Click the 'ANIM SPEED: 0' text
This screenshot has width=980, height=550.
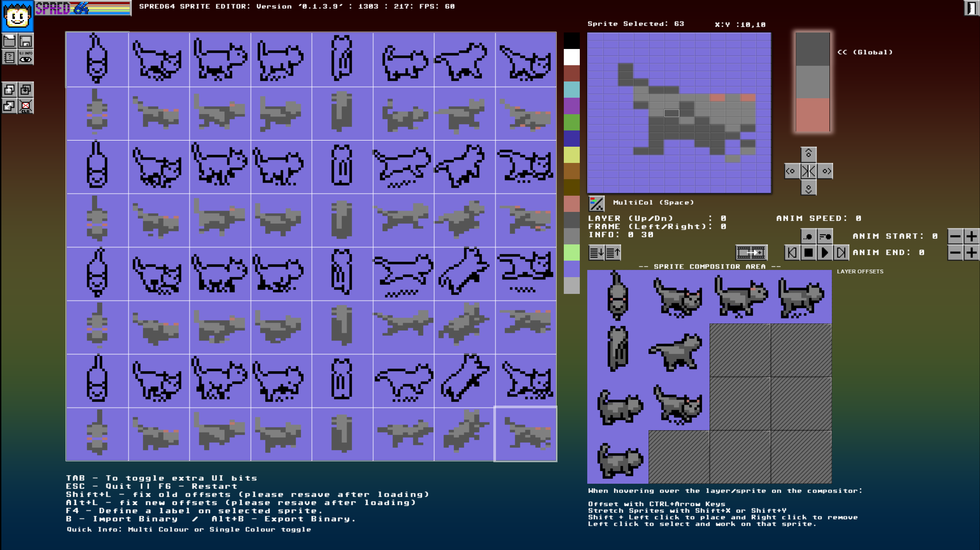point(819,218)
